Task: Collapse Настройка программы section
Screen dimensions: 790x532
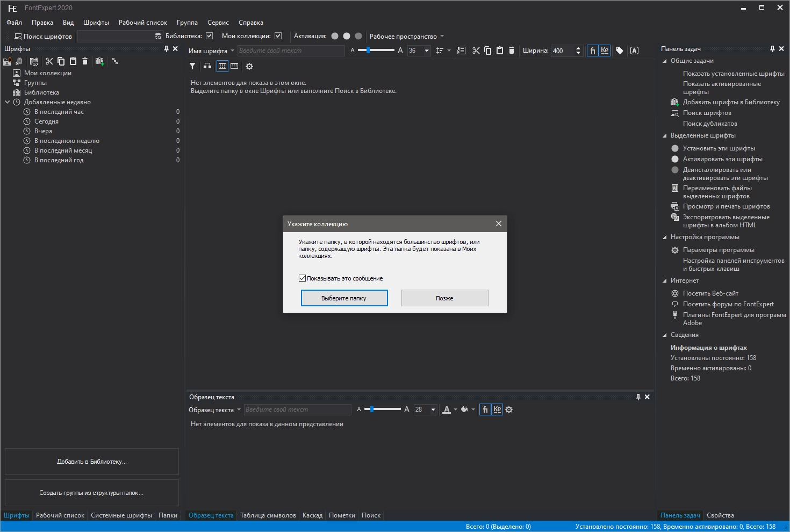Action: tap(665, 238)
